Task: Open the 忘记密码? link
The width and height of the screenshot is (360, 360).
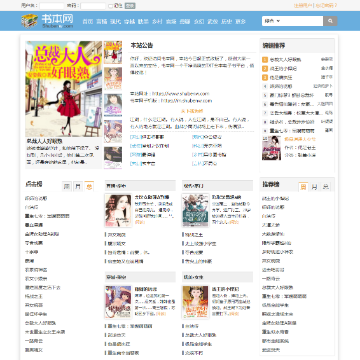Action: [326, 6]
